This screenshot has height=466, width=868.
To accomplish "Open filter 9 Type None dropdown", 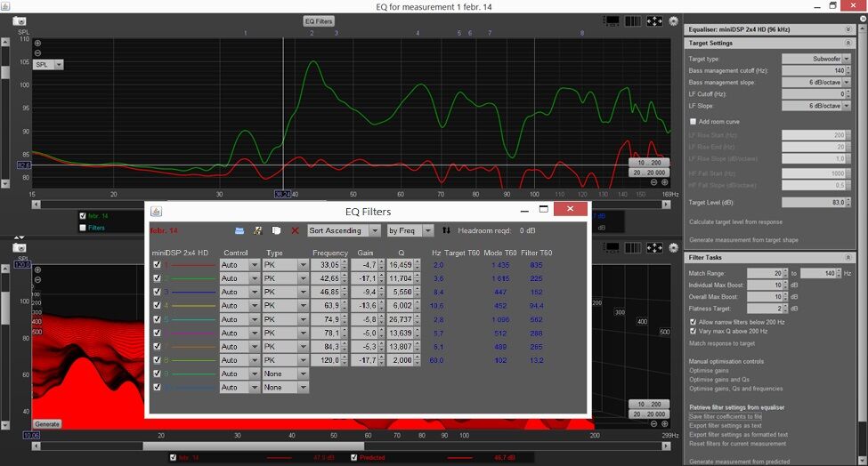I will [x=285, y=374].
